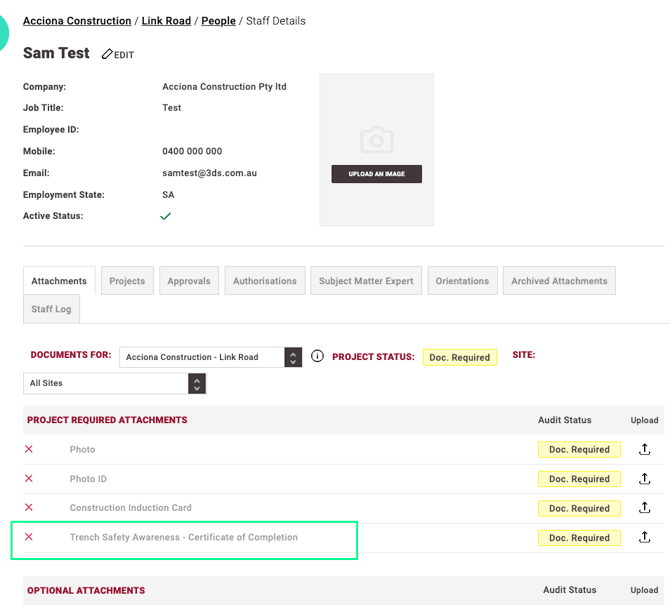Screen dimensions: 670x612
Task: Click Trench Safety Awareness certificate row
Action: (184, 538)
